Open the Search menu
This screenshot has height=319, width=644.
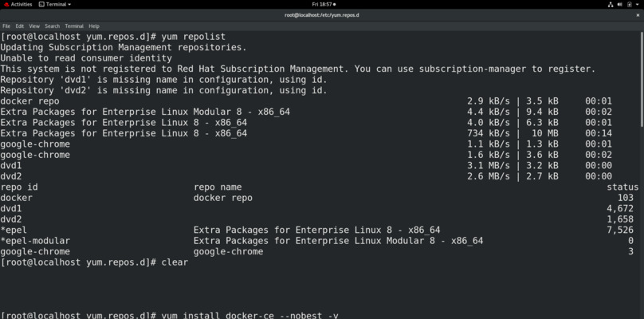(x=52, y=26)
